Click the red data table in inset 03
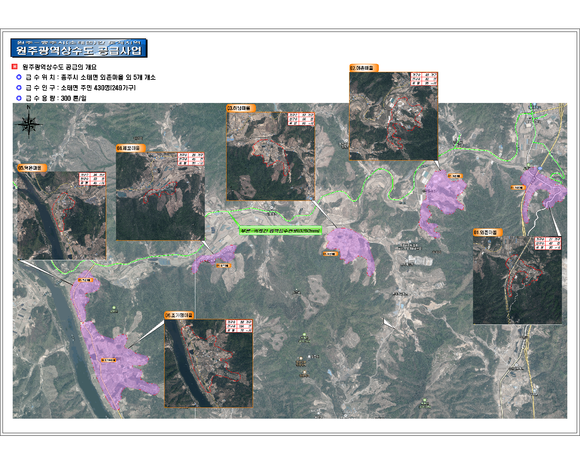580x464 pixels. click(x=301, y=119)
